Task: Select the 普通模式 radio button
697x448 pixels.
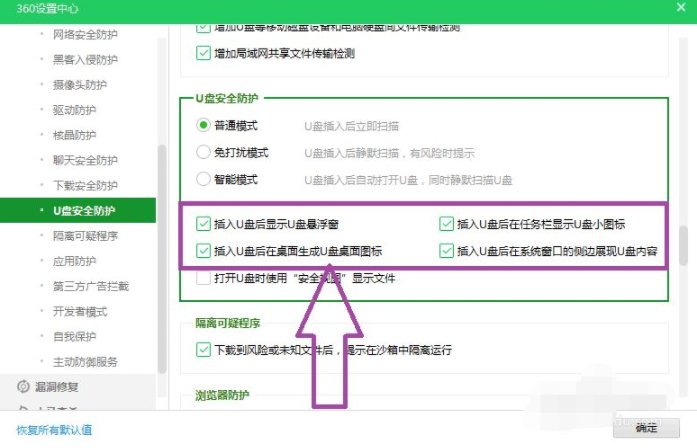Action: (x=203, y=126)
